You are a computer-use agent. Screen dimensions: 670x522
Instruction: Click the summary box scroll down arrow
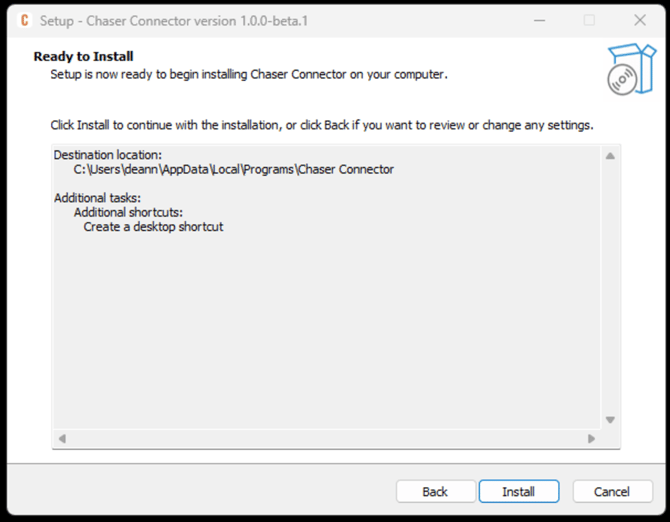coord(609,420)
